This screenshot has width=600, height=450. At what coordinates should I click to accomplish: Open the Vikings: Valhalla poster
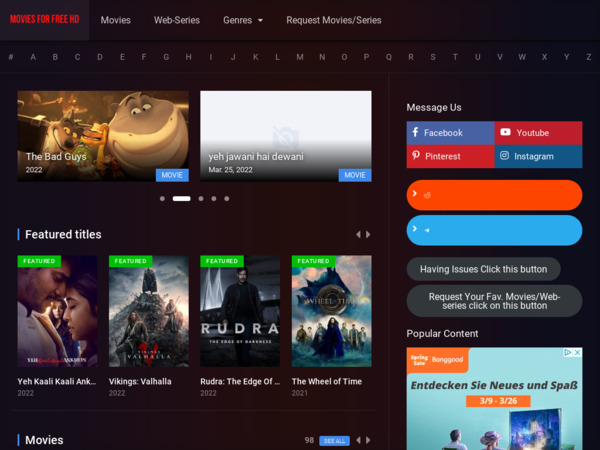[148, 311]
